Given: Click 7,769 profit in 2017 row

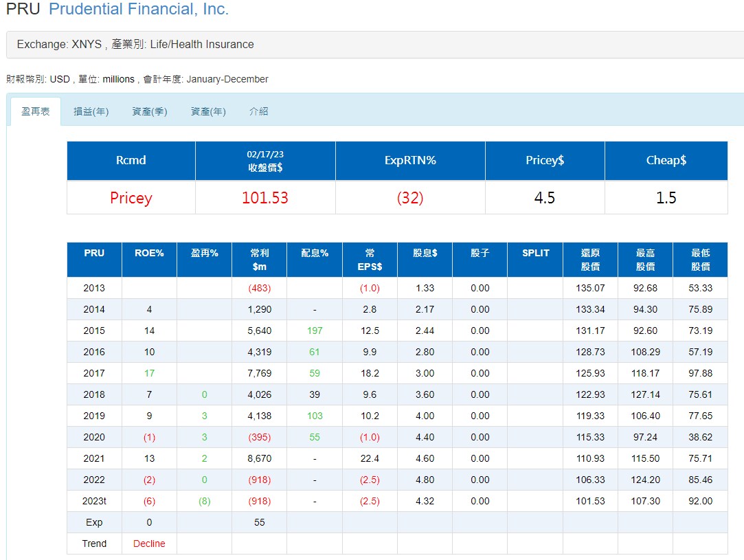Looking at the screenshot, I should (260, 374).
